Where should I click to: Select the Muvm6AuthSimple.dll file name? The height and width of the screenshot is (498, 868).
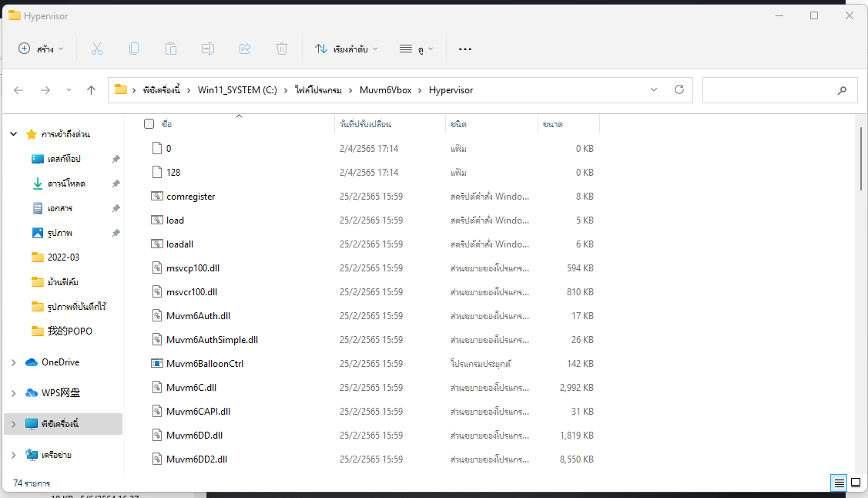coord(212,339)
